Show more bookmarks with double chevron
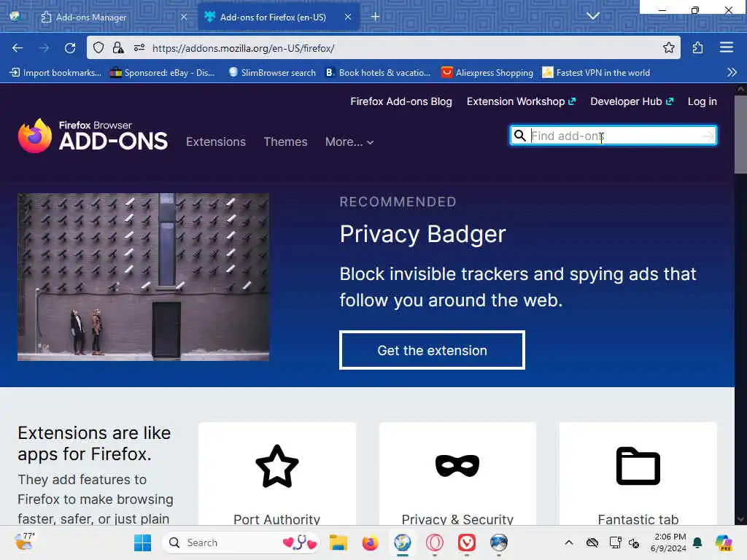The height and width of the screenshot is (560, 747). (732, 72)
